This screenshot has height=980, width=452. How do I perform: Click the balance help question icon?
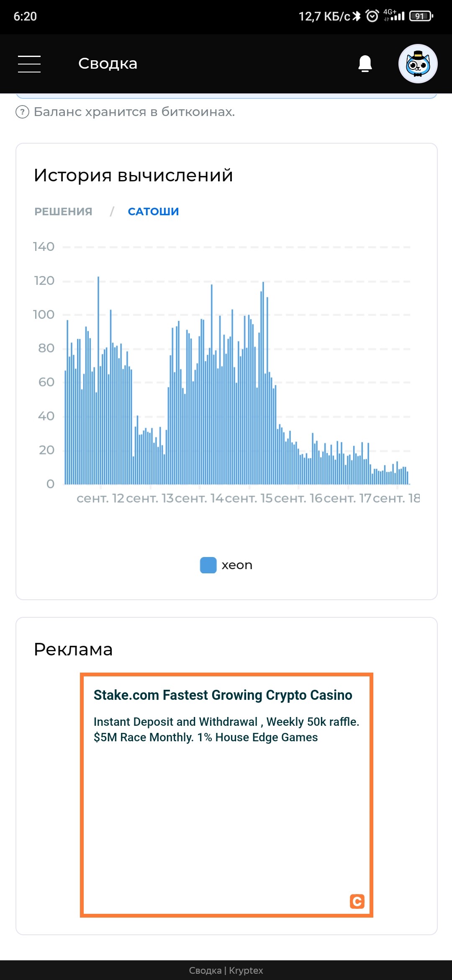pos(22,112)
